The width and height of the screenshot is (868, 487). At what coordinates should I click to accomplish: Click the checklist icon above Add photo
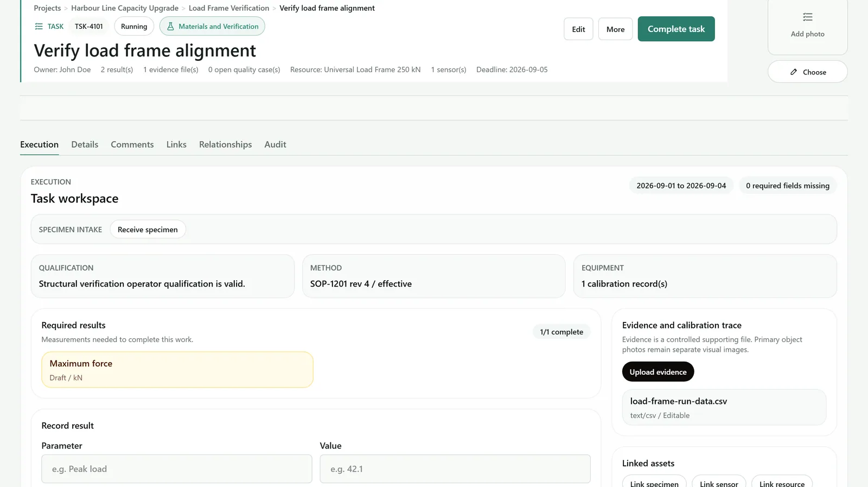[808, 17]
